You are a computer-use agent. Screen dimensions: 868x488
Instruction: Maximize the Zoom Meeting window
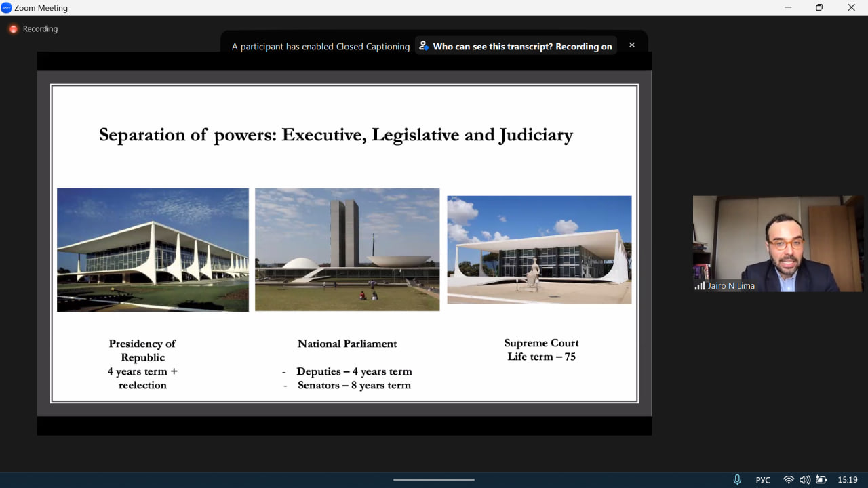click(819, 7)
